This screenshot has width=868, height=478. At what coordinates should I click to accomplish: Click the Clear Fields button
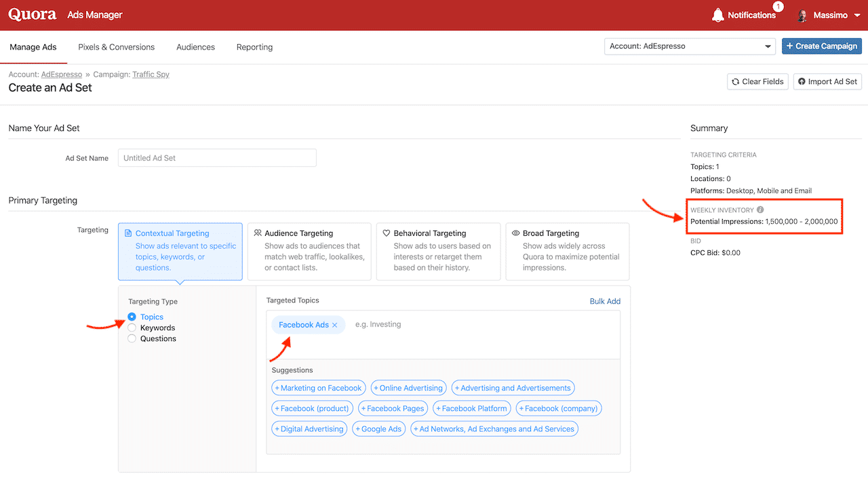click(x=757, y=81)
